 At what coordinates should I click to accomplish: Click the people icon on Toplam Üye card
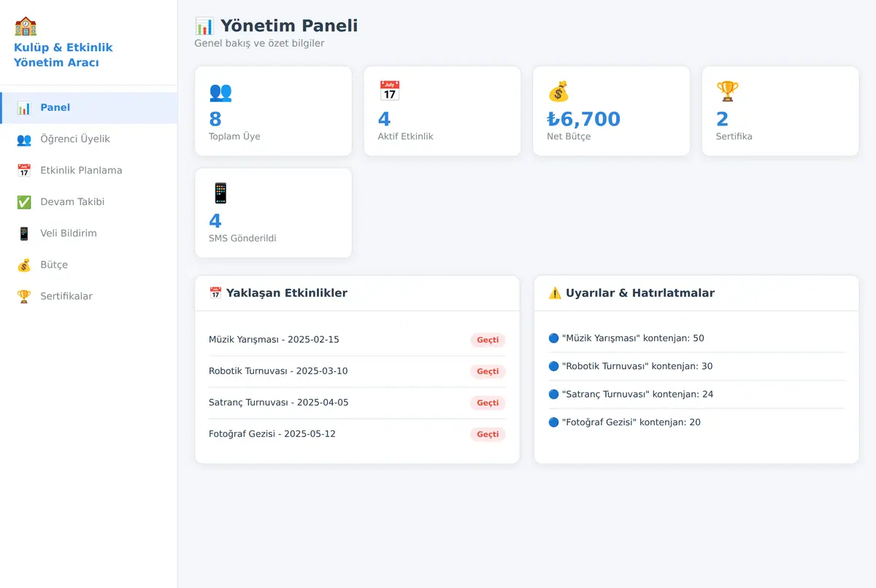(220, 92)
